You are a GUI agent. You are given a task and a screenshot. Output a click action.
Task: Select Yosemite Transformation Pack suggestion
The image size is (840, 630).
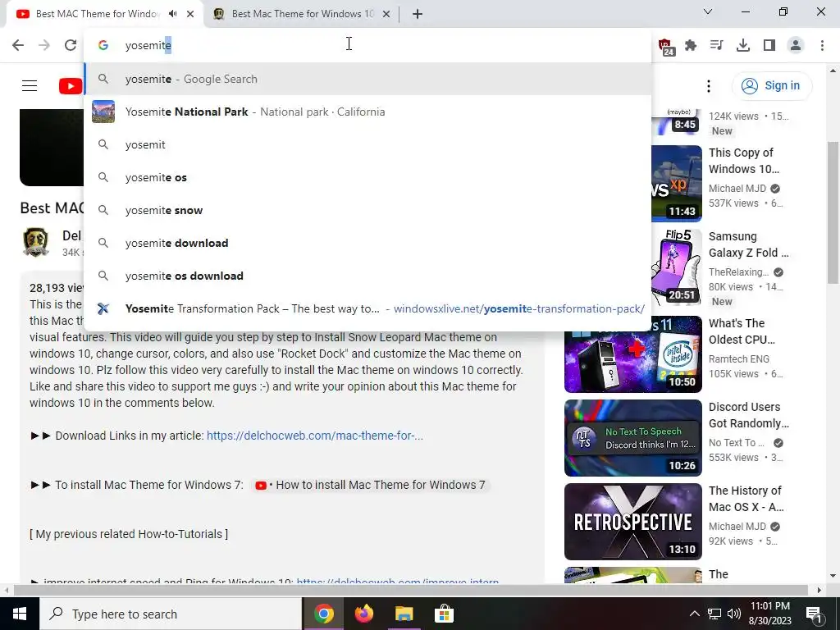click(x=367, y=308)
